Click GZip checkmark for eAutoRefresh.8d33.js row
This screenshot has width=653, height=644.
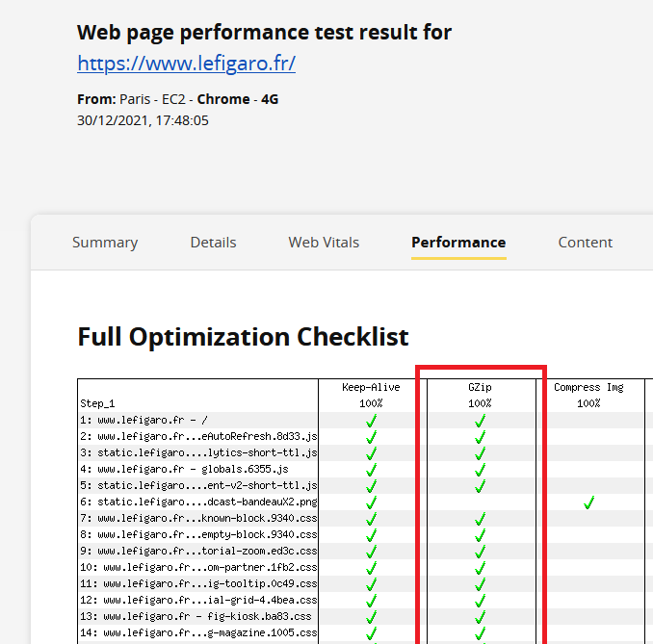pyautogui.click(x=480, y=437)
